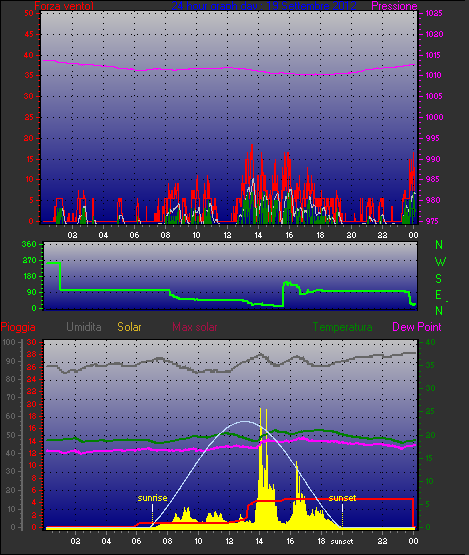Click the 14 hour tick under wind chart
This screenshot has width=469, height=555.
[x=258, y=235]
